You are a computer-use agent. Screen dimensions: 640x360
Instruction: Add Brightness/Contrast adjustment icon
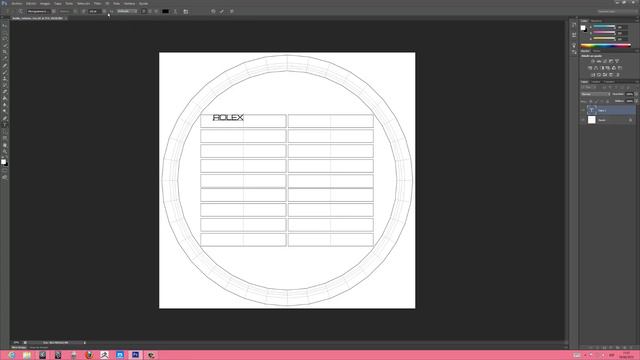click(x=593, y=61)
